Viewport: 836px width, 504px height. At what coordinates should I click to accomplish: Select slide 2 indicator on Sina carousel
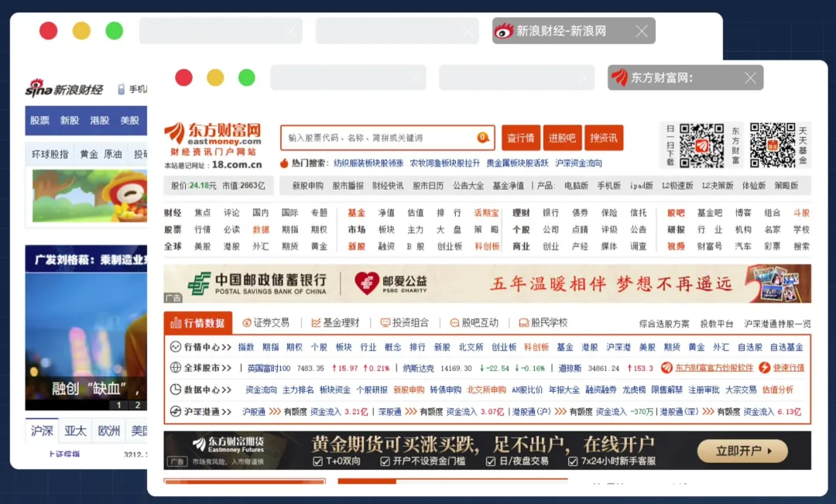pyautogui.click(x=138, y=405)
